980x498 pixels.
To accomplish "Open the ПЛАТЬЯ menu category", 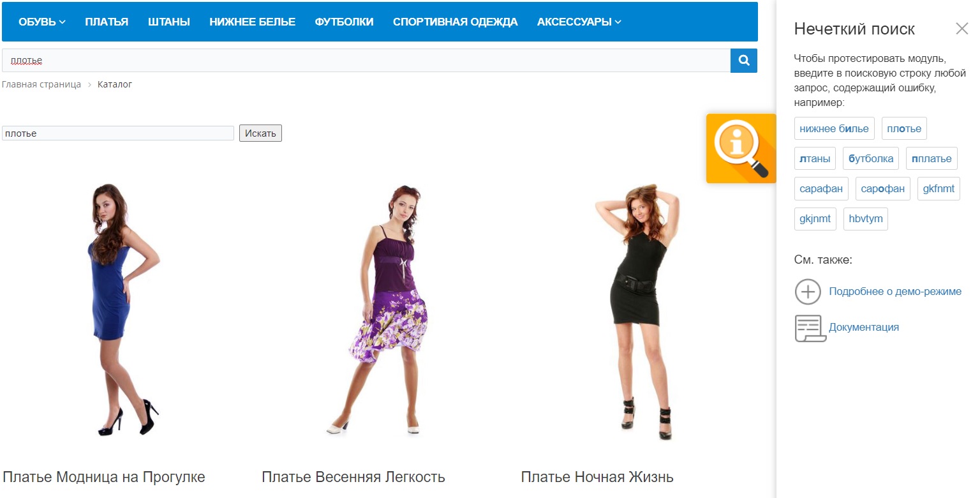I will [107, 22].
